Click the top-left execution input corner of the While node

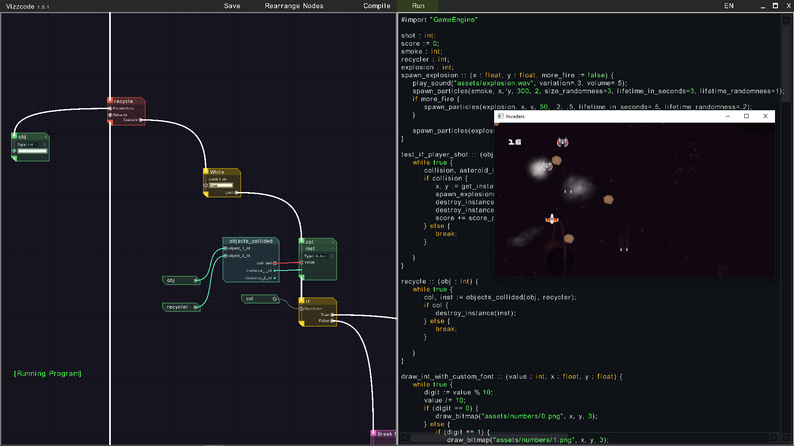[206, 171]
